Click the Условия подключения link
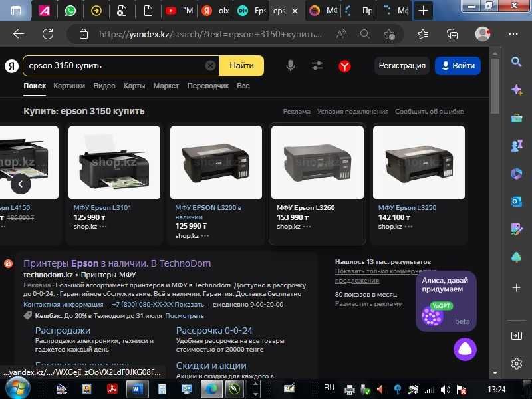The image size is (532, 399). [x=352, y=111]
